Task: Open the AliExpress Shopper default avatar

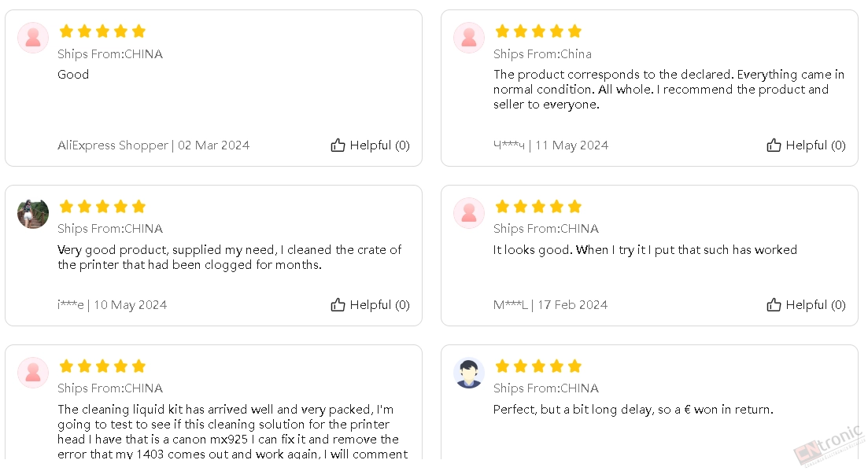Action: pos(33,38)
